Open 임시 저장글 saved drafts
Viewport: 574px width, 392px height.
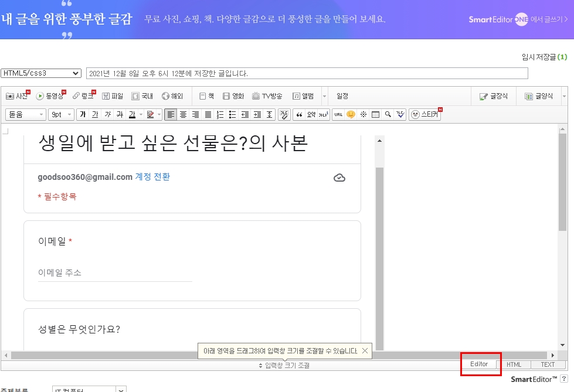544,57
